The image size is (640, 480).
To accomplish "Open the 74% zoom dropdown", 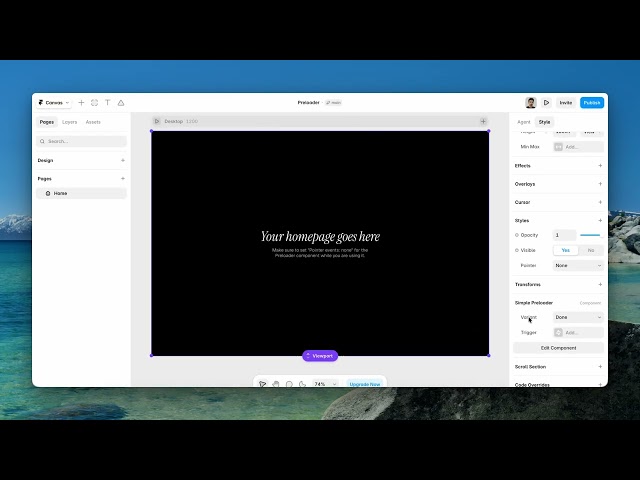I will pos(325,384).
